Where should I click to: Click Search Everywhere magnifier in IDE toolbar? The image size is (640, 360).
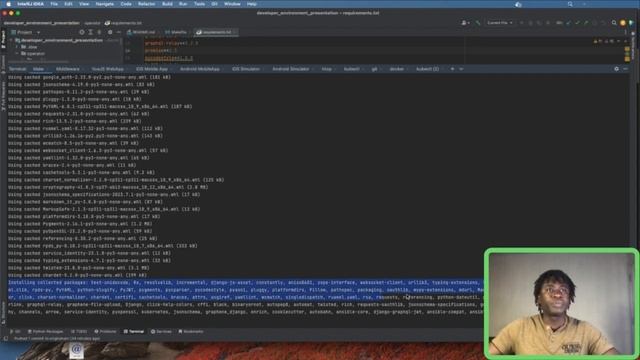pyautogui.click(x=614, y=23)
